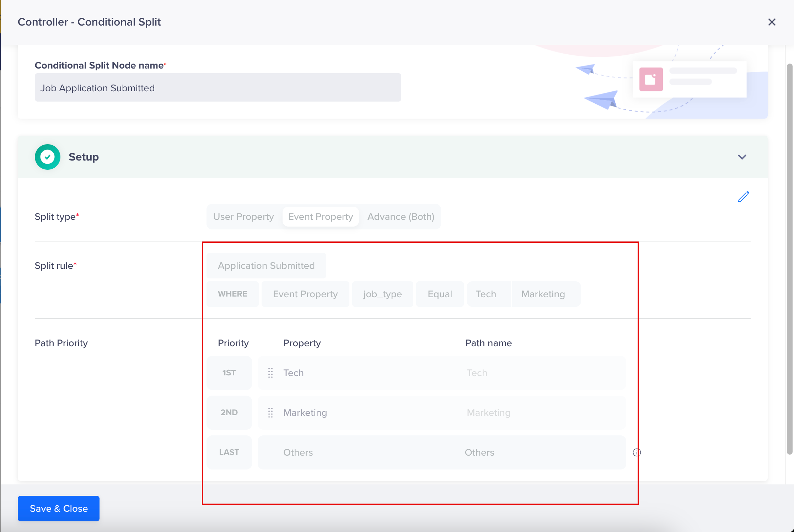The width and height of the screenshot is (794, 532).
Task: Open the Application Submitted event dropdown
Action: pyautogui.click(x=266, y=266)
